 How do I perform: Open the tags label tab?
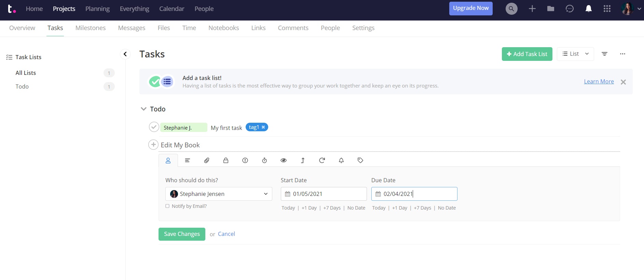360,160
